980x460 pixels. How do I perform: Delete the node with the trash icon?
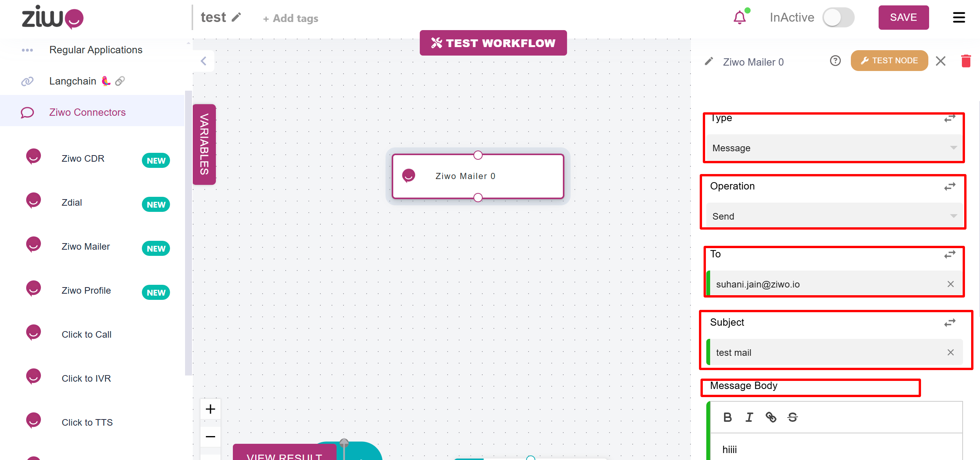(x=966, y=61)
